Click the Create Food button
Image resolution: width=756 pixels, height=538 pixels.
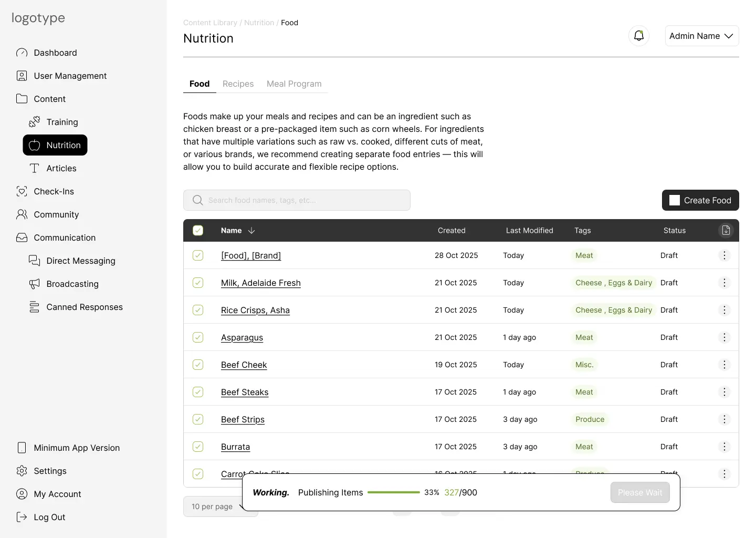700,200
